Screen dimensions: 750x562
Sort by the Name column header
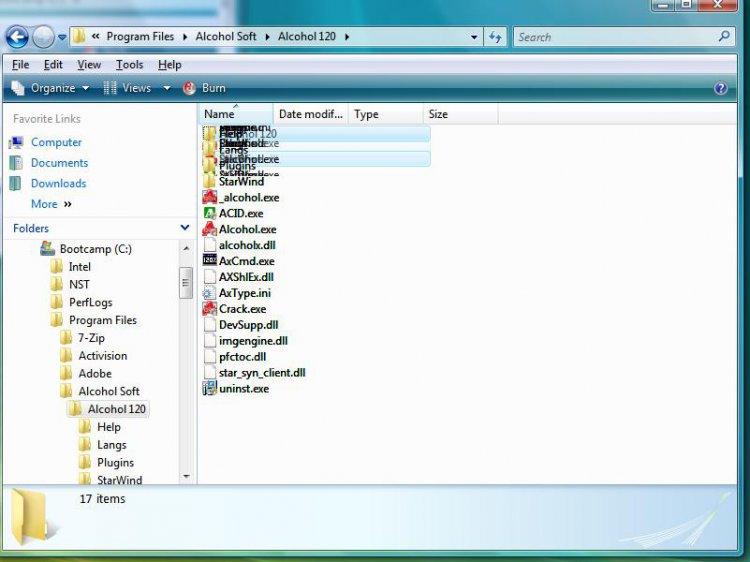point(236,114)
